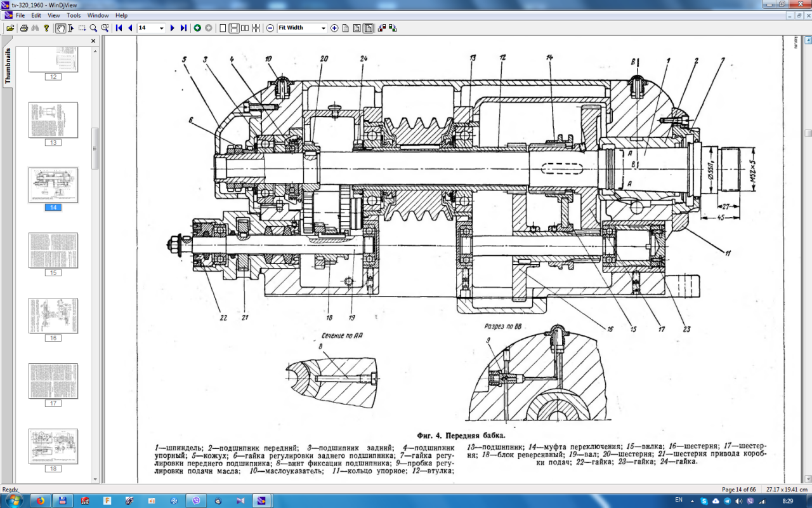Click the thumbnails panel scrollbar thumb
This screenshot has height=508, width=812.
(96, 149)
